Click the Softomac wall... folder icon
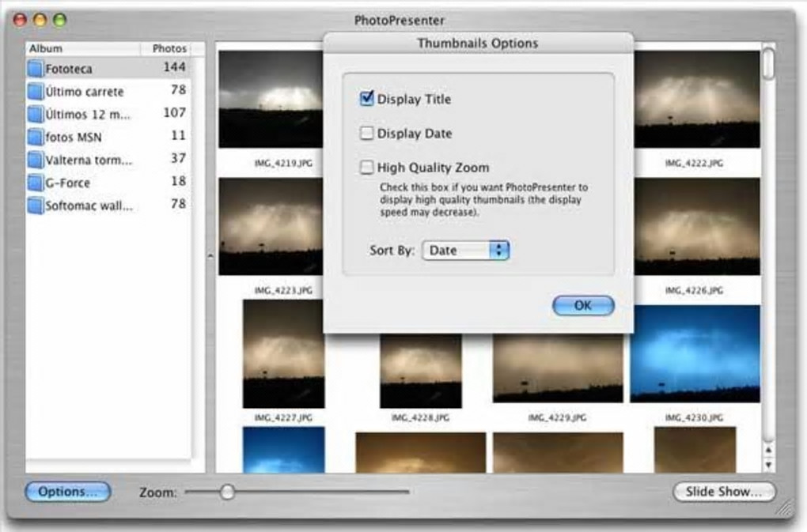Screen dimensions: 807x532 [35, 205]
